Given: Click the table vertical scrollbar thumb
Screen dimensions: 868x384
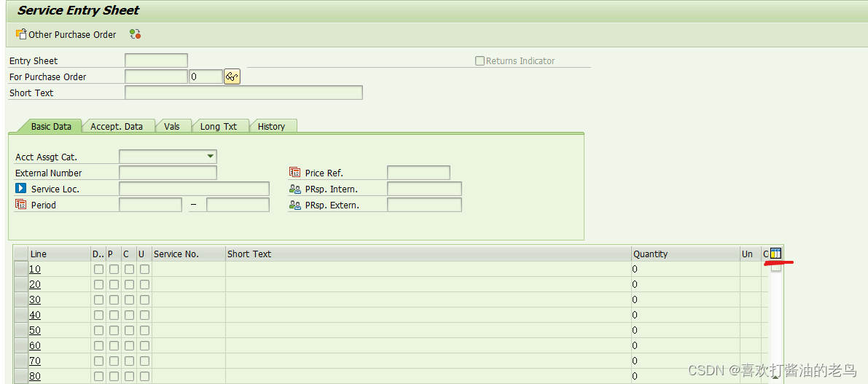Looking at the screenshot, I should point(776,268).
